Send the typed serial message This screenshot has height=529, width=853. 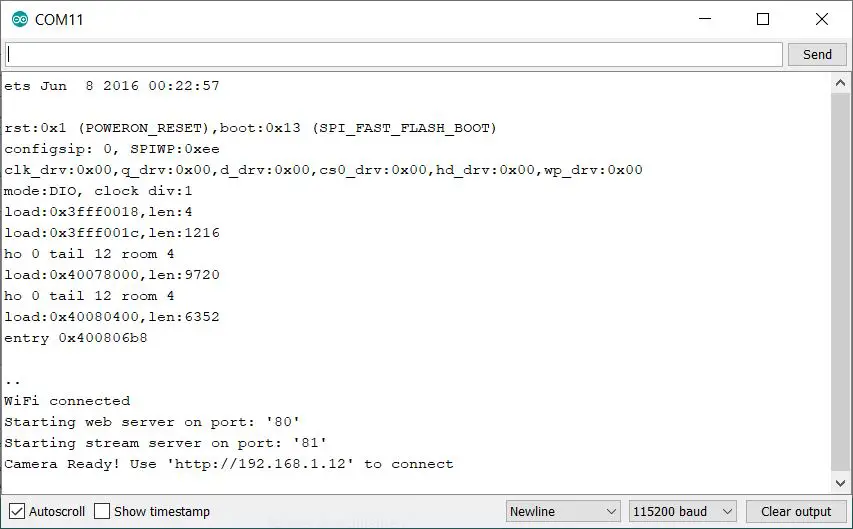tap(817, 54)
